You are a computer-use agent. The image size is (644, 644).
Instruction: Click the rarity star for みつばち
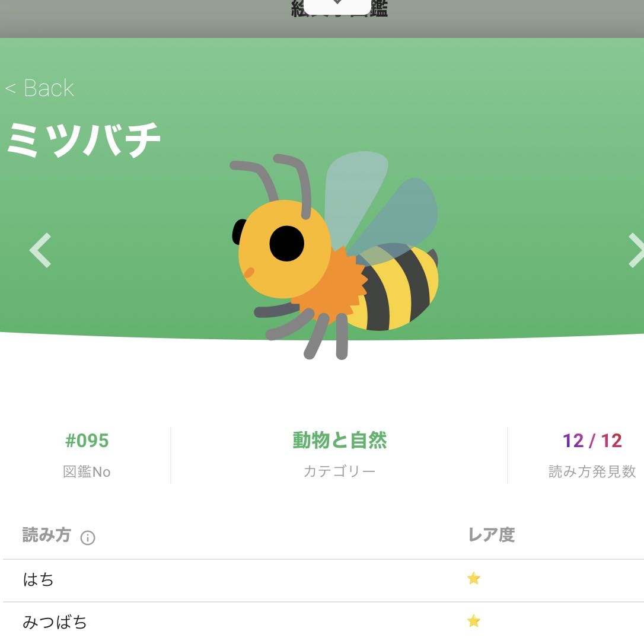point(473,621)
